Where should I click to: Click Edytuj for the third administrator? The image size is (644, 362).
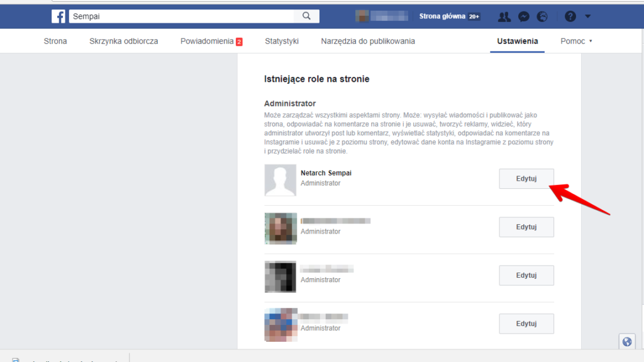click(x=526, y=275)
